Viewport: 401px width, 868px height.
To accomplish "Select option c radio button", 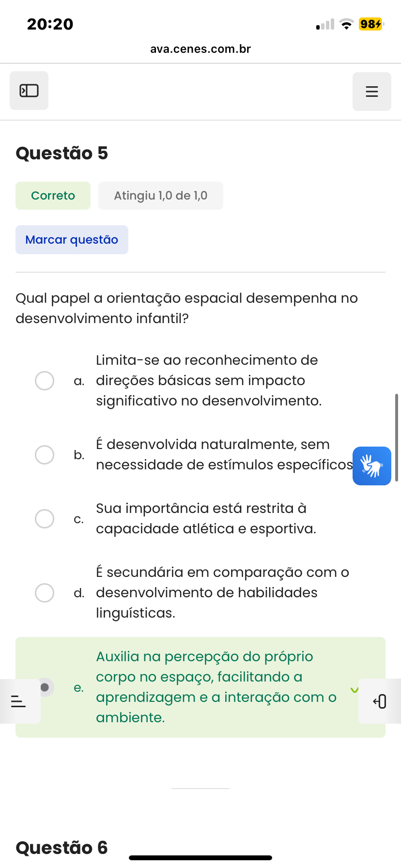I will pyautogui.click(x=45, y=519).
